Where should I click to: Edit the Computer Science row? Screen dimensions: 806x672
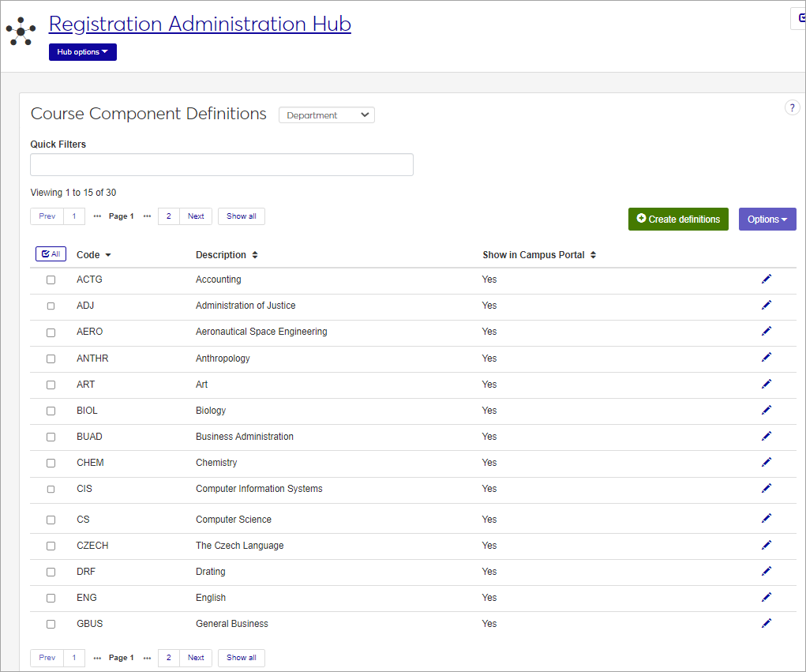tap(766, 519)
